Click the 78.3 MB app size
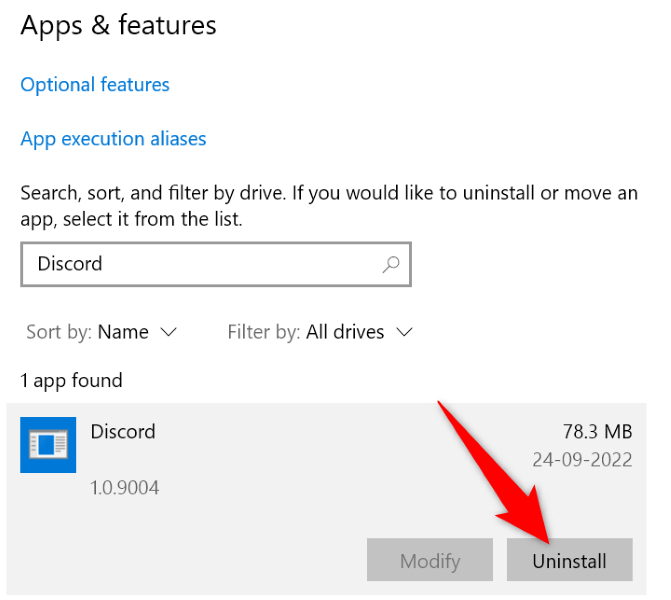This screenshot has height=600, width=671. coord(597,432)
